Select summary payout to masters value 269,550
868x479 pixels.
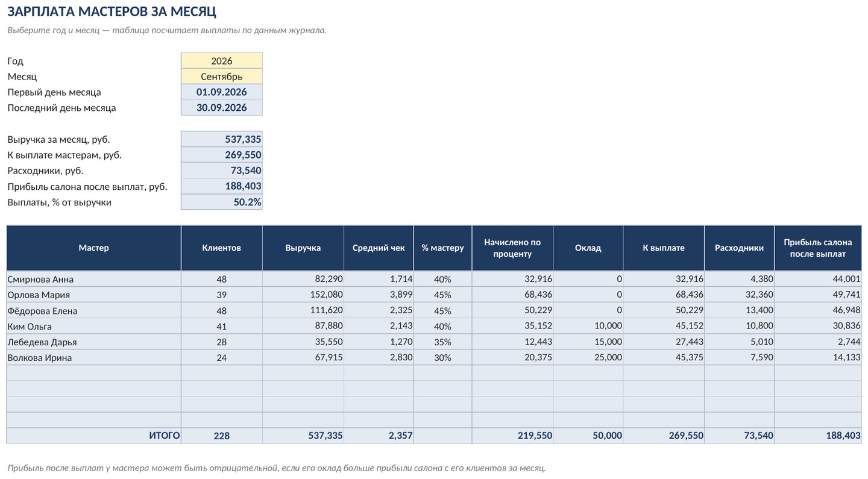tap(222, 155)
